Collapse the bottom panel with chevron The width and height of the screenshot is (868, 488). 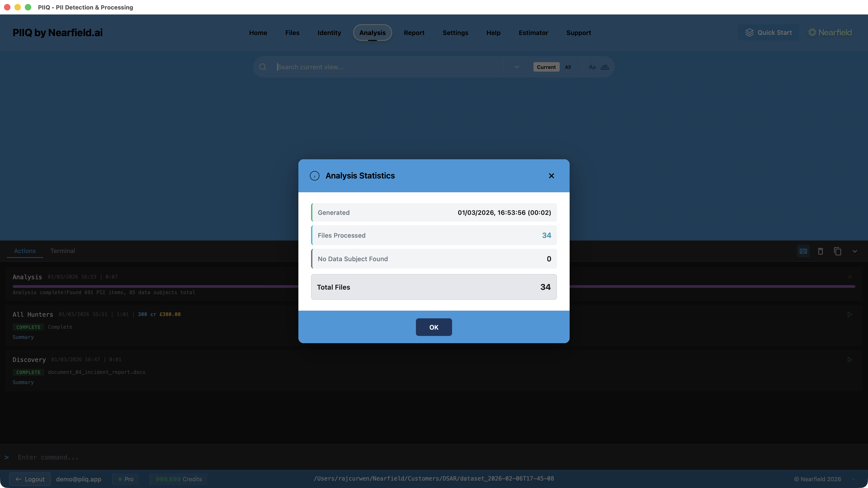click(x=855, y=251)
